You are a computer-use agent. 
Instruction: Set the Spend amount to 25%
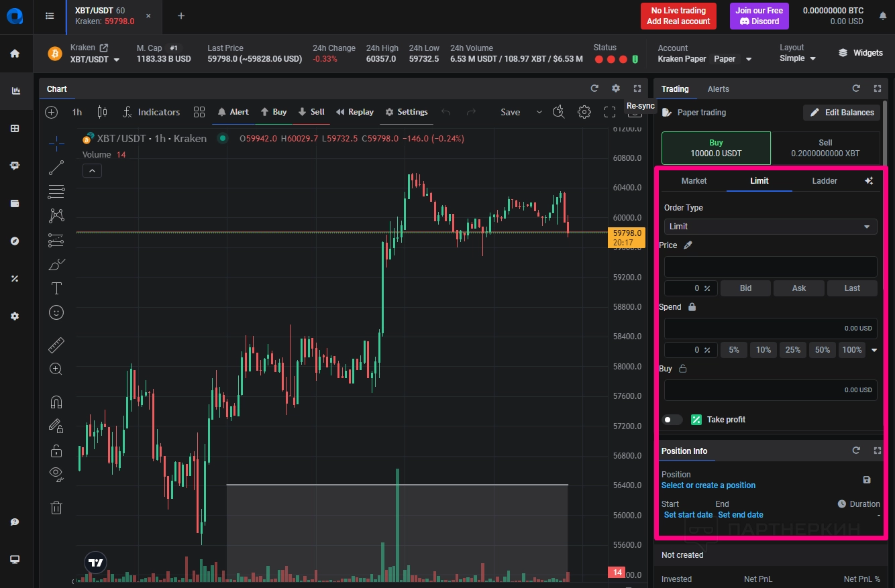pyautogui.click(x=793, y=350)
